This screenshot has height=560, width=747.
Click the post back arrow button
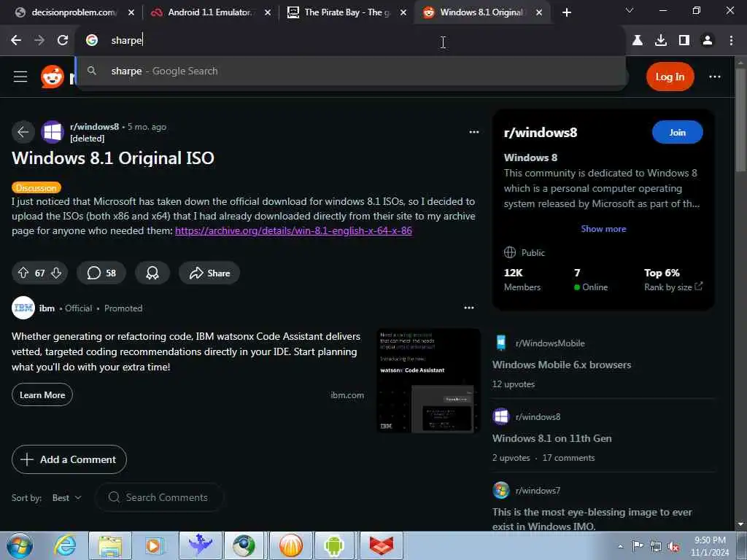pyautogui.click(x=23, y=132)
